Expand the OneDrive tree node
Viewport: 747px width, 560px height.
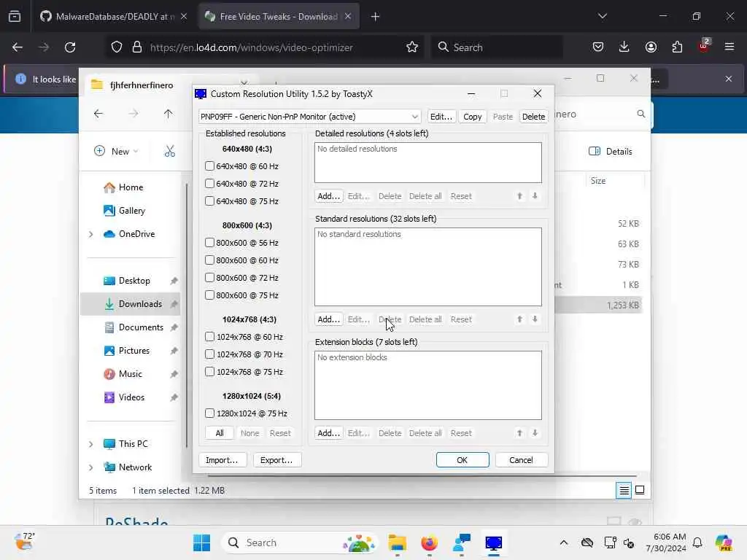91,234
